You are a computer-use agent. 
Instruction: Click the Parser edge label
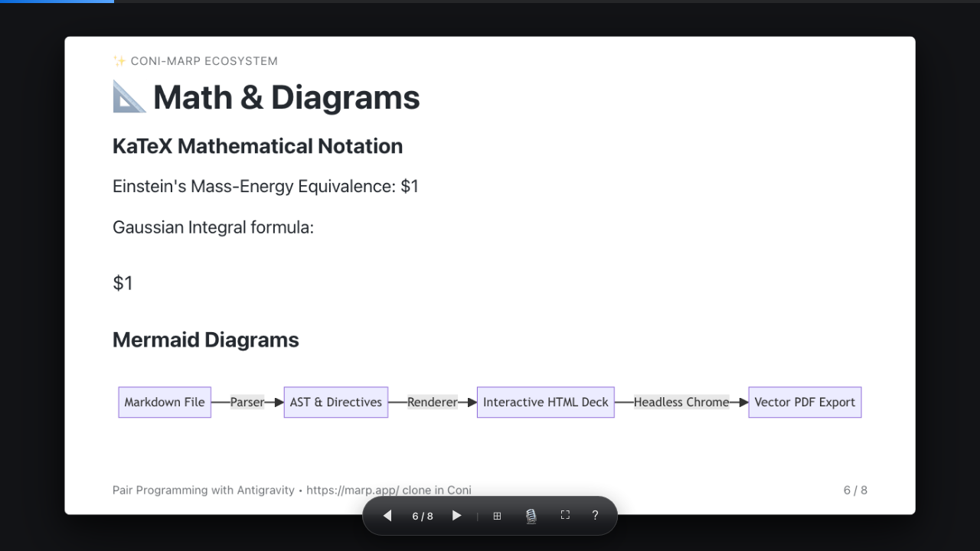(x=247, y=403)
